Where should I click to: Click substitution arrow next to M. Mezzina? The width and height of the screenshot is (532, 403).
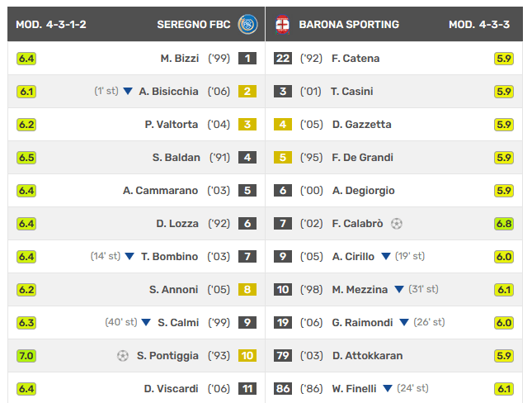(399, 290)
